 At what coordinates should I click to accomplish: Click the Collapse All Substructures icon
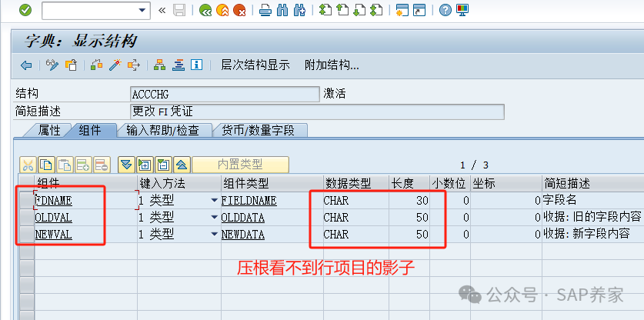(x=182, y=165)
